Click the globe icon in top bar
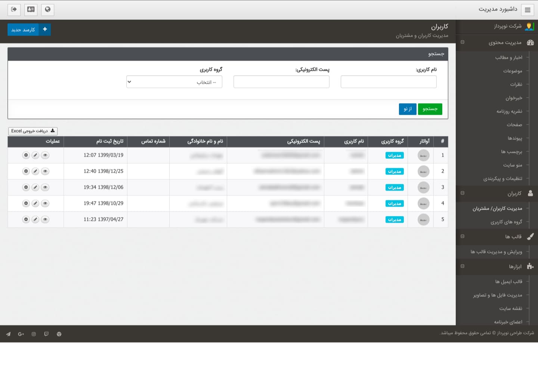The width and height of the screenshot is (538, 392). (x=47, y=10)
